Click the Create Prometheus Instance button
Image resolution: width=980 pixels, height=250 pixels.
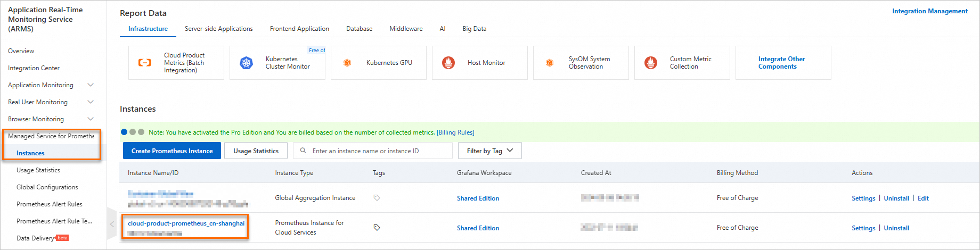tap(172, 151)
